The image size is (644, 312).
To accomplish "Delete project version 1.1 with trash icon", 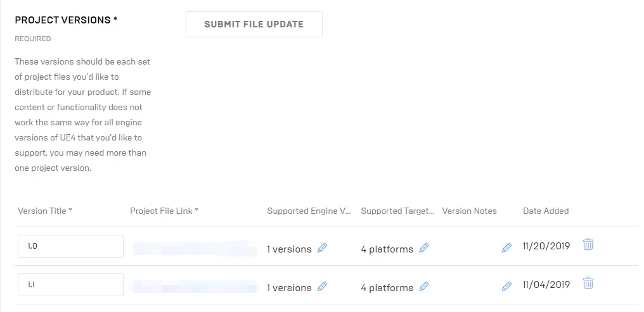I will coord(588,283).
